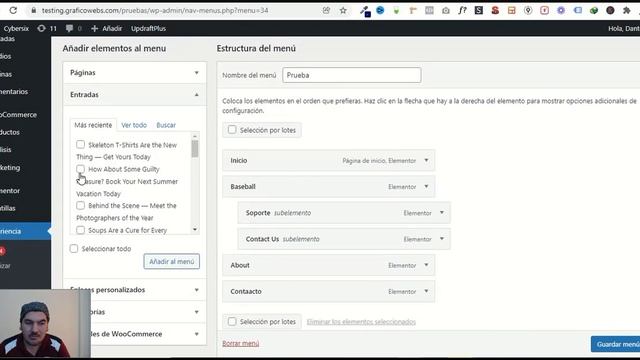This screenshot has height=360, width=640.
Task: Click the posts list scroll-up arrow
Action: (195, 136)
